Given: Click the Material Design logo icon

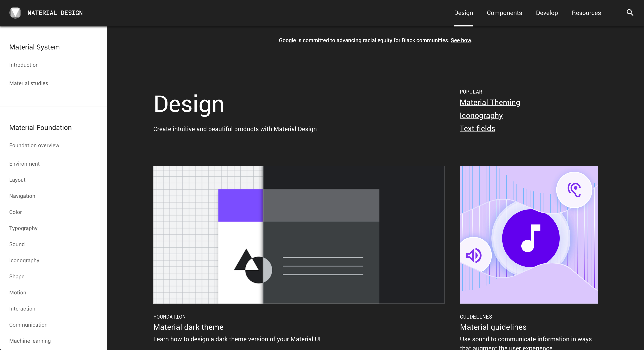Looking at the screenshot, I should (15, 12).
